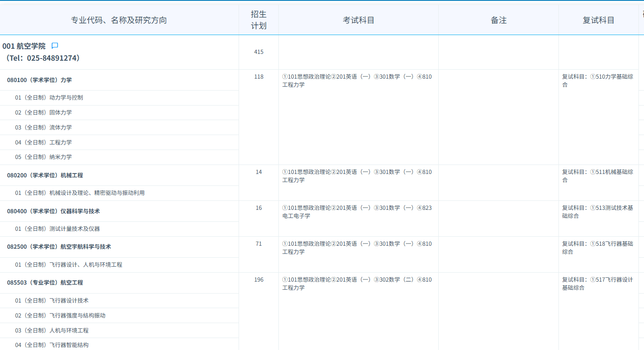Click the 备注 column header

(x=498, y=20)
